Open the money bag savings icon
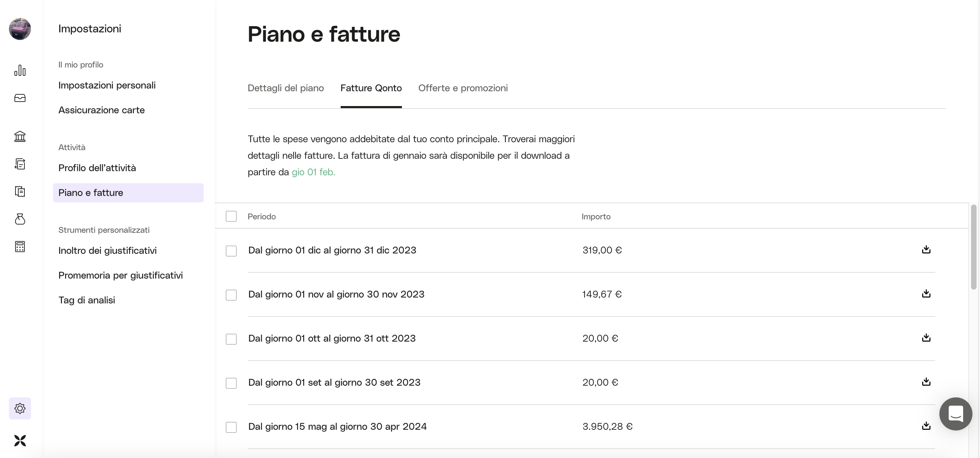 click(20, 219)
